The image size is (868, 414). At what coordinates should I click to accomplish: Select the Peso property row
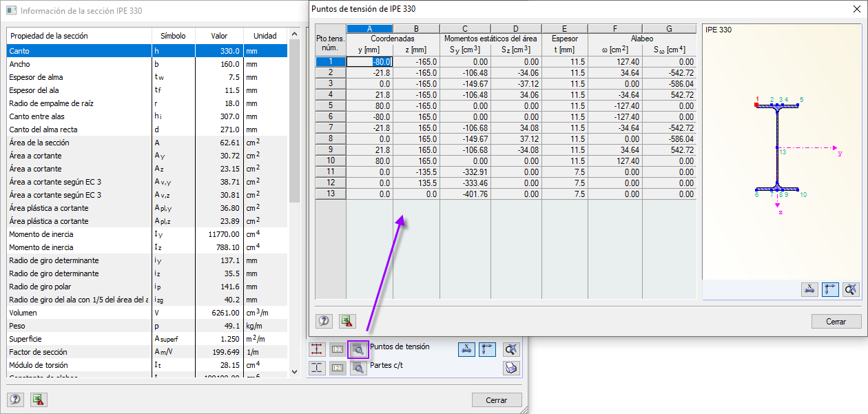pyautogui.click(x=147, y=326)
